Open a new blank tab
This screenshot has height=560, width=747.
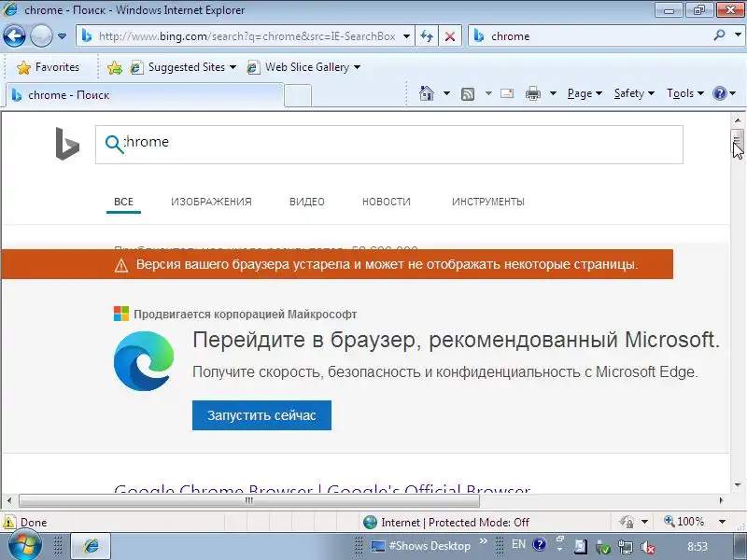coord(298,95)
